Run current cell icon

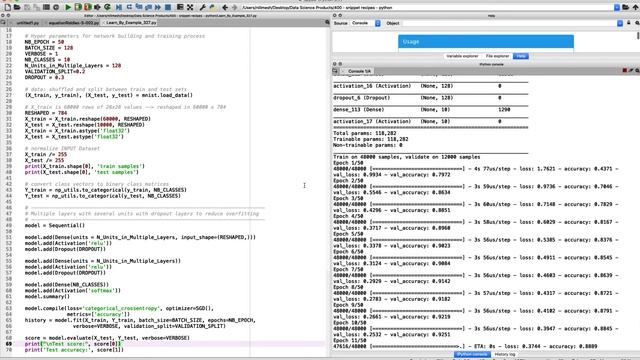(x=78, y=7)
